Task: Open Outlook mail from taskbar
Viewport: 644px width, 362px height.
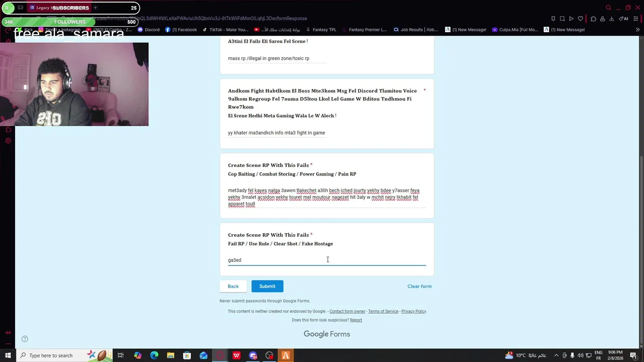Action: [203, 355]
